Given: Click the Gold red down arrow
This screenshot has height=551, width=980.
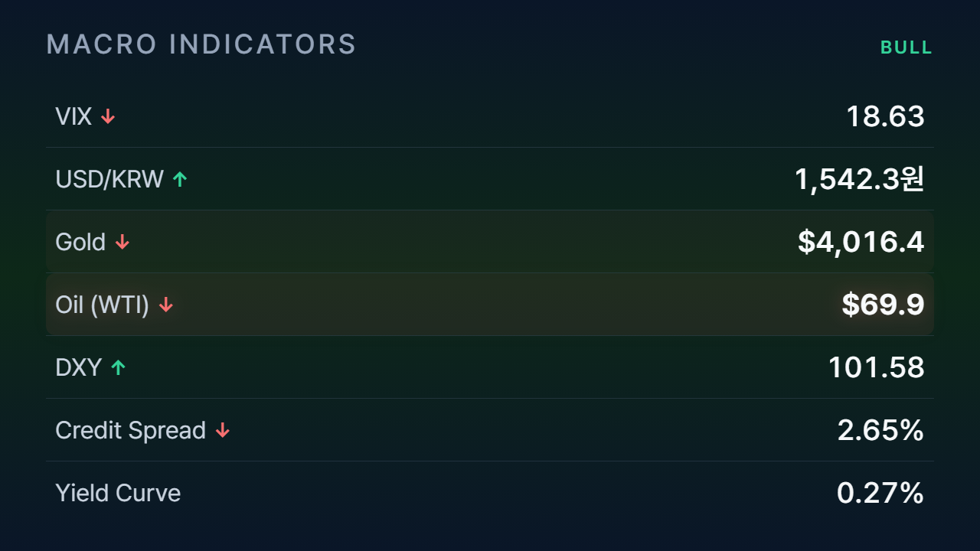Looking at the screenshot, I should click(122, 242).
